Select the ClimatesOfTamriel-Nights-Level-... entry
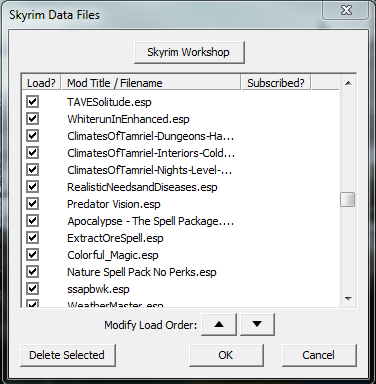376x384 pixels. point(149,170)
